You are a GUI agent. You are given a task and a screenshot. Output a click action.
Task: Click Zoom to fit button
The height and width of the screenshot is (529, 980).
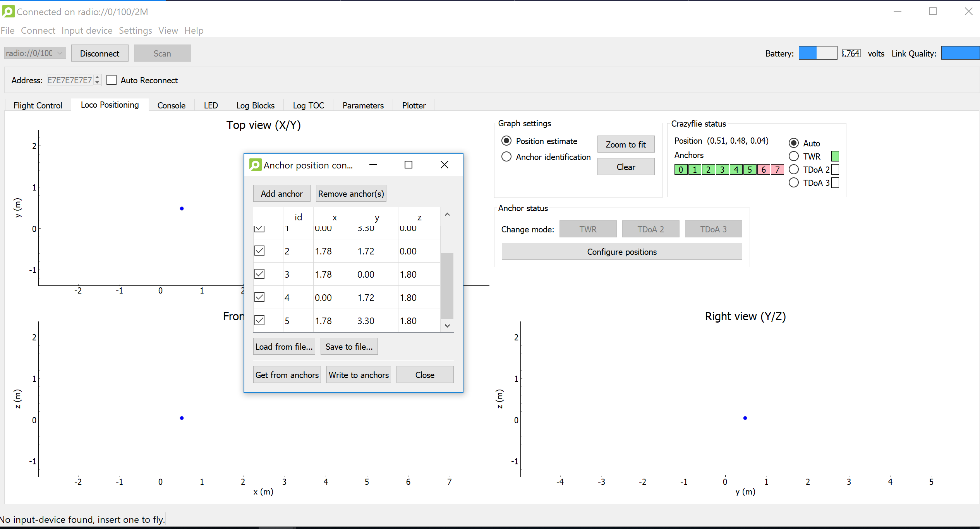(x=625, y=144)
